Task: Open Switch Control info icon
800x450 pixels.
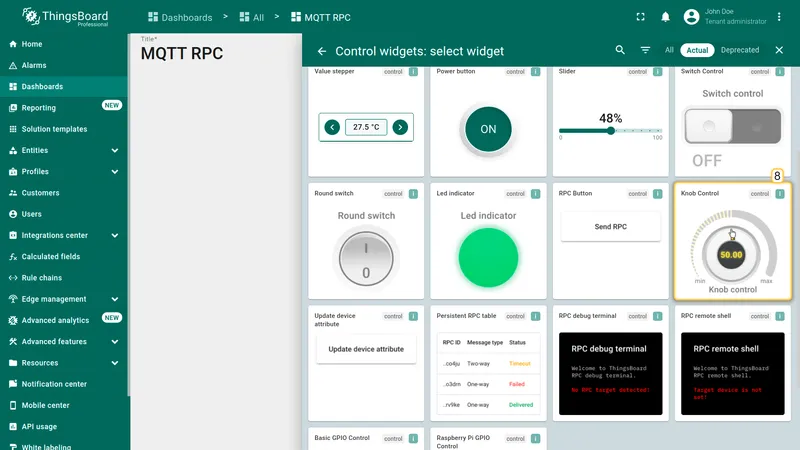Action: [780, 72]
